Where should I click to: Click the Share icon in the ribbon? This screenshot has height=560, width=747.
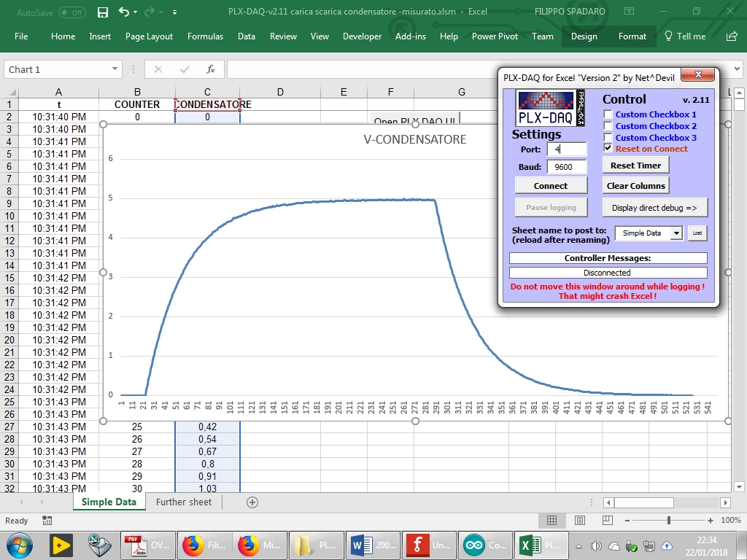(x=732, y=36)
